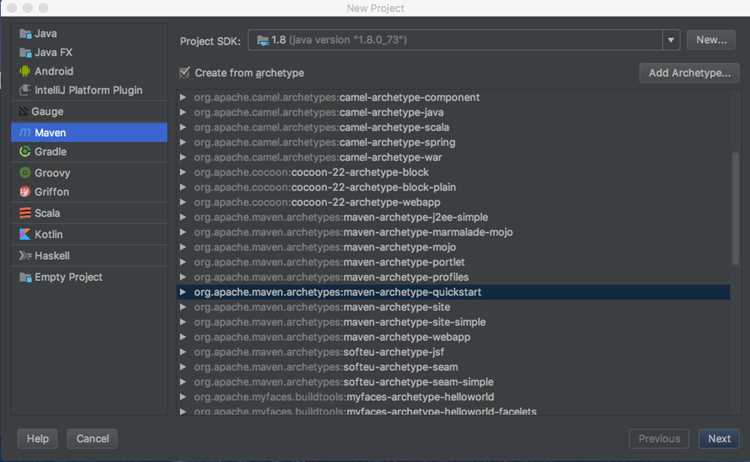Select Scala project type
This screenshot has height=462, width=750.
[x=89, y=213]
